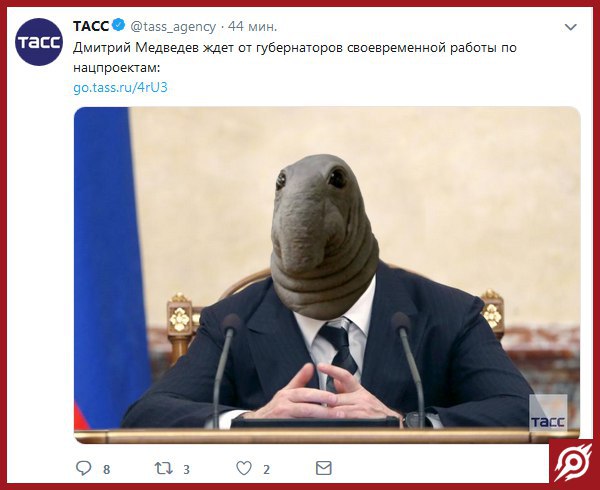Open the go.tass.ru/4rU3 link
Image resolution: width=600 pixels, height=490 pixels.
click(120, 88)
